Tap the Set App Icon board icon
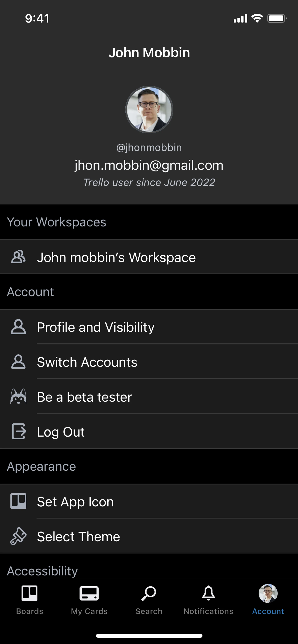The image size is (298, 644). (18, 501)
